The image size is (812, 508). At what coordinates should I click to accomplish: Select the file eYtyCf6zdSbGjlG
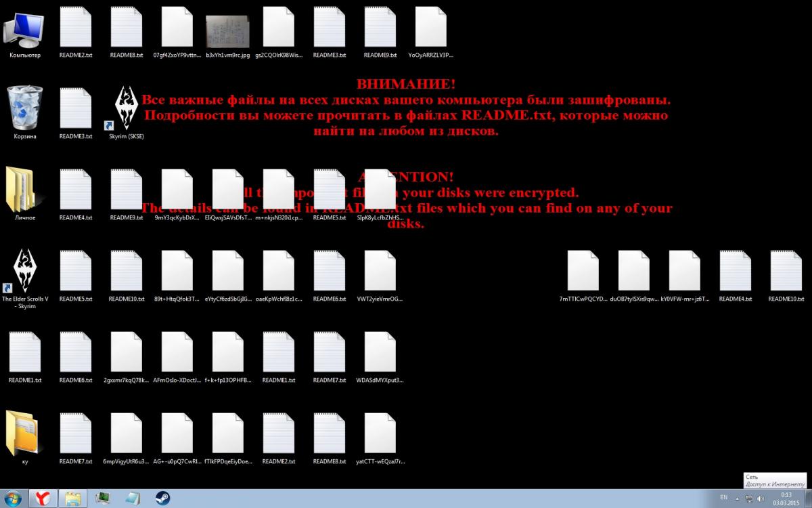(227, 276)
